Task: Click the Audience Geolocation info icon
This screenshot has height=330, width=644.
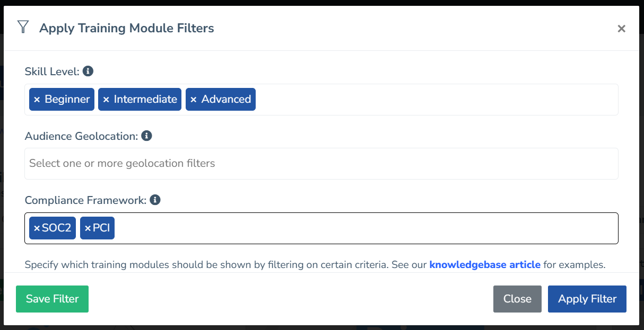Action: (x=146, y=136)
